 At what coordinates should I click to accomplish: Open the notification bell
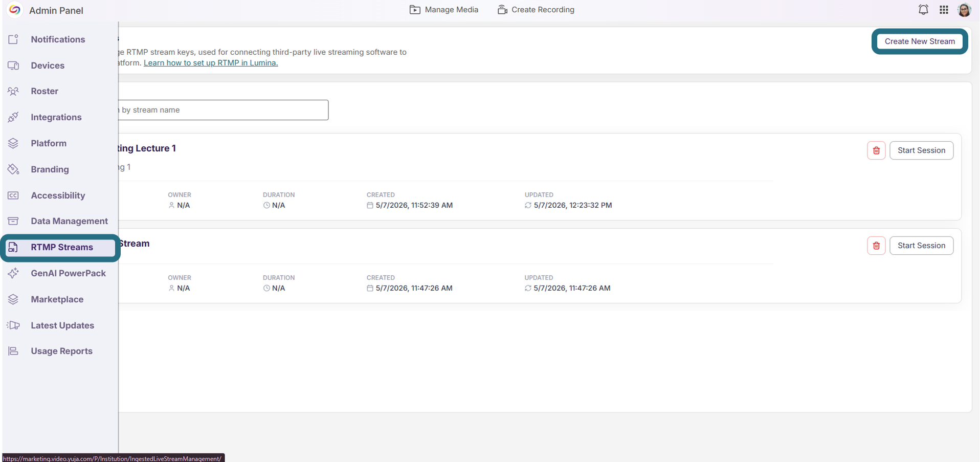point(923,10)
